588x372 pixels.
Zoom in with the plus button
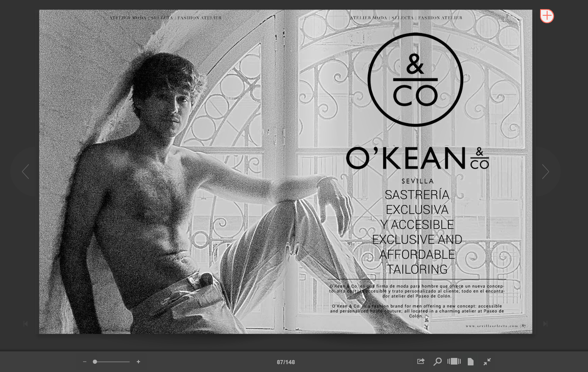[x=138, y=362]
